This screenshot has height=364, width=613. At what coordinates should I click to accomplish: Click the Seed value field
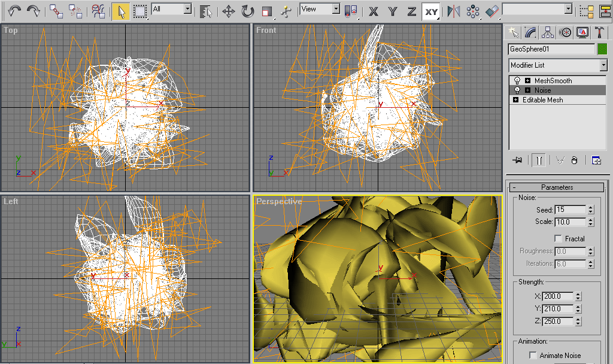pos(570,210)
